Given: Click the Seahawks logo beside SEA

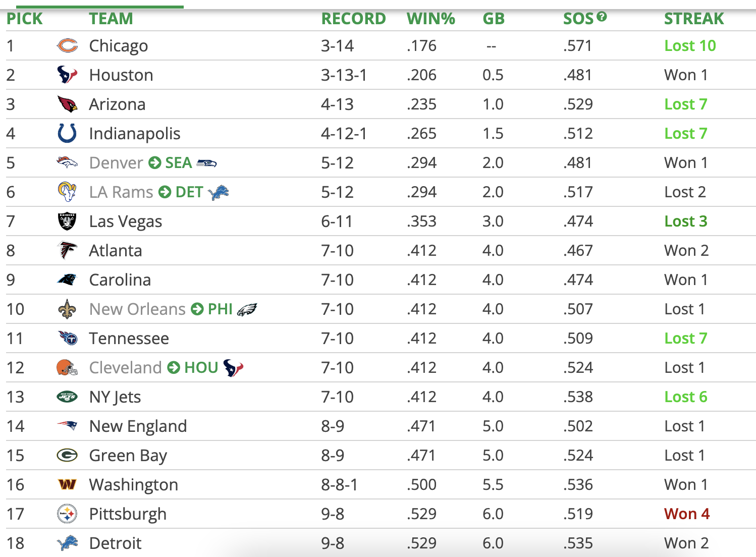Looking at the screenshot, I should [x=206, y=163].
